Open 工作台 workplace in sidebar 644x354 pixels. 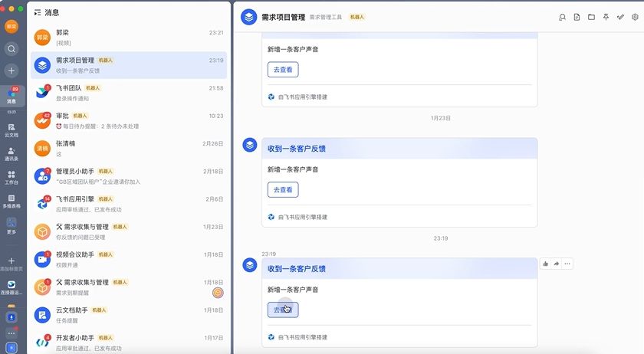11,178
